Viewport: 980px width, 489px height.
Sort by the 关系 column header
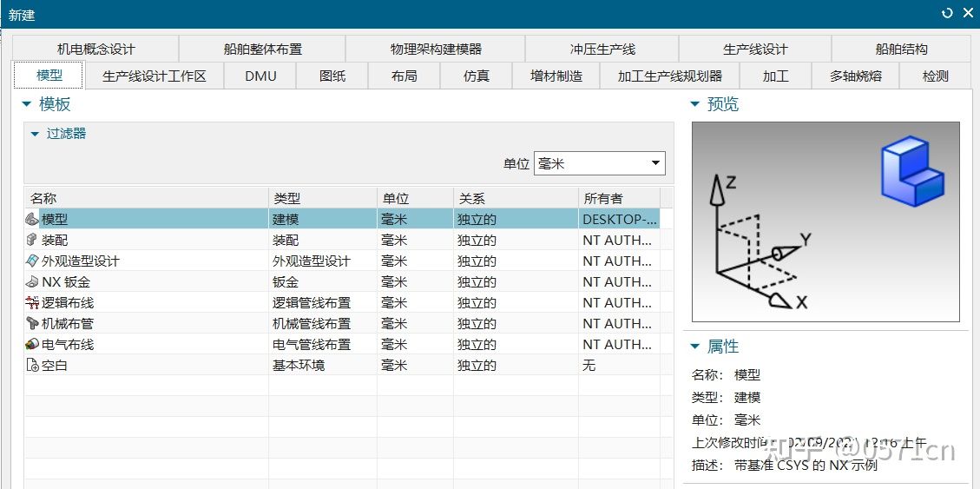pos(516,198)
